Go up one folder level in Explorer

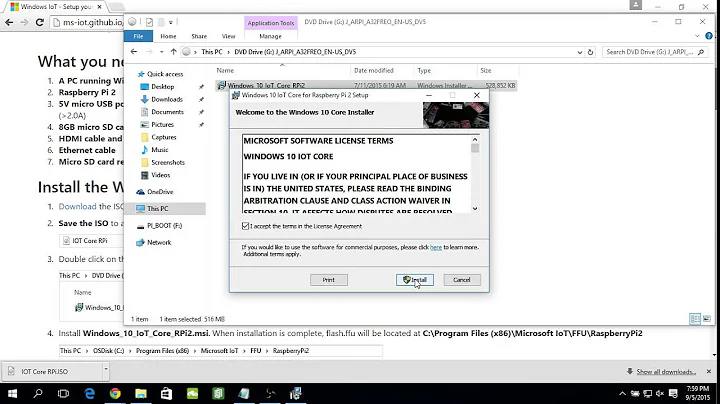coord(173,52)
